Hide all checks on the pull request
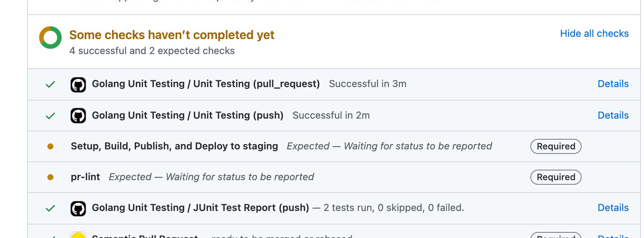644x238 pixels. click(x=594, y=33)
